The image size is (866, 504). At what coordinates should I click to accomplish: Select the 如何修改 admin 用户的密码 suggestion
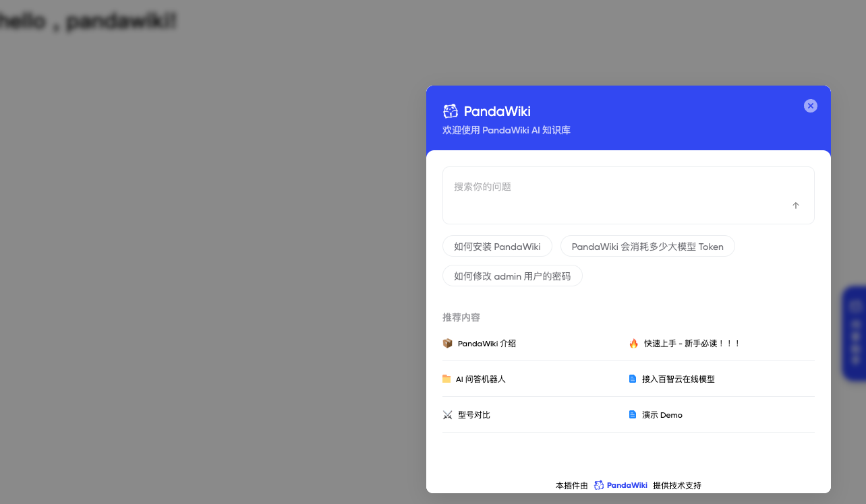coord(512,276)
